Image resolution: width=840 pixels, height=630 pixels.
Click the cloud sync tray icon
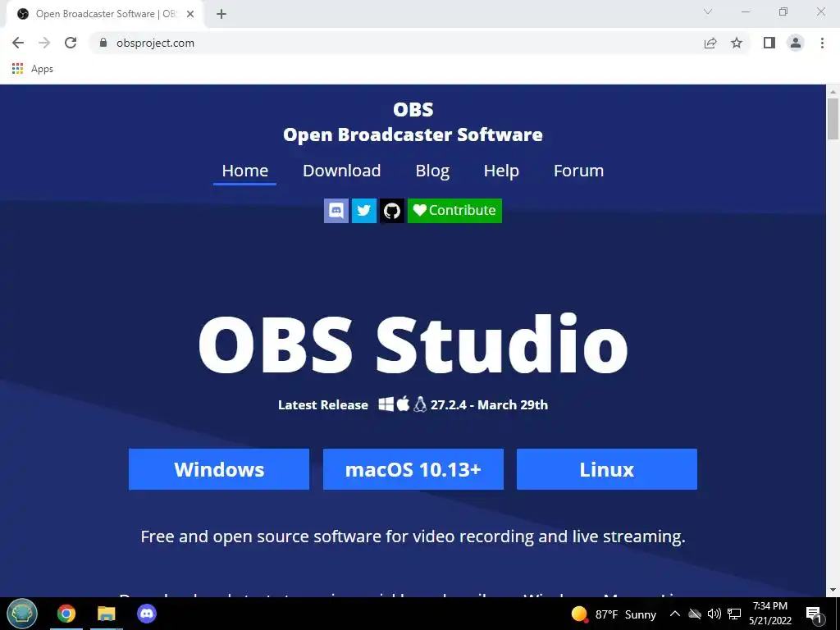695,614
